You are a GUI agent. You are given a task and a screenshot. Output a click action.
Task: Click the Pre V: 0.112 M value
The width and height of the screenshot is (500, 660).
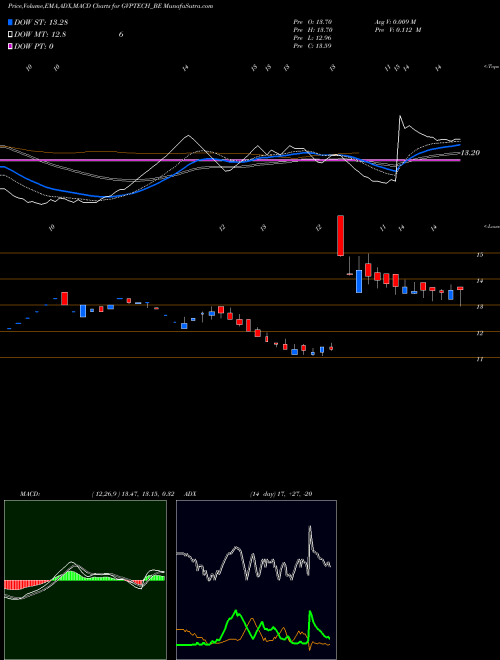[x=397, y=30]
